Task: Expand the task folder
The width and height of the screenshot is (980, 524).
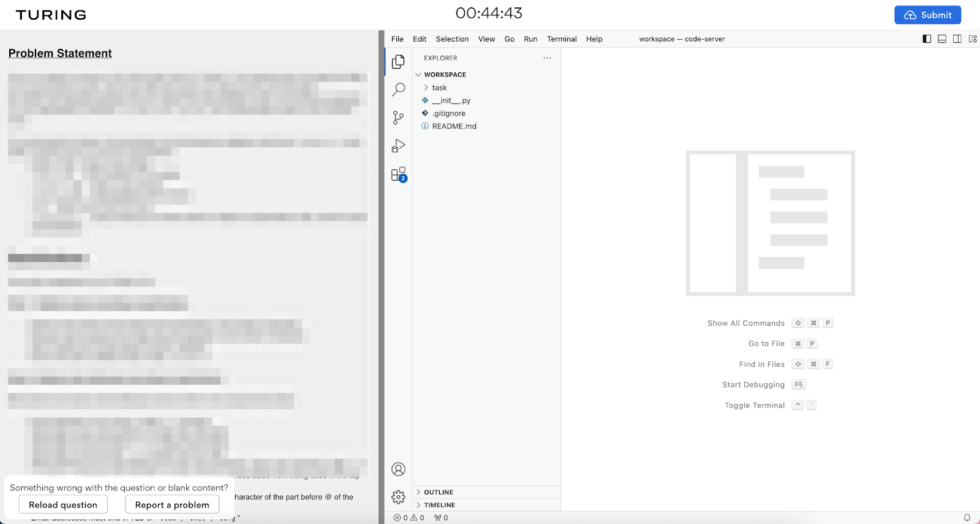Action: [x=427, y=88]
